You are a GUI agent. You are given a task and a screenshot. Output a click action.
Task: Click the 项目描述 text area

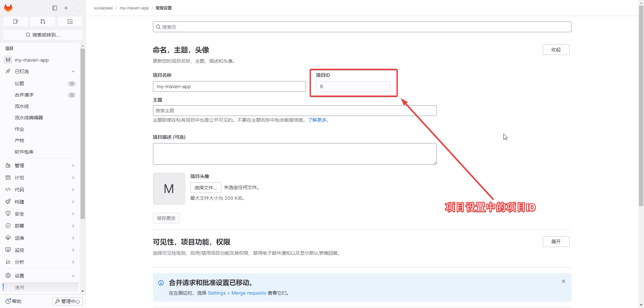294,154
